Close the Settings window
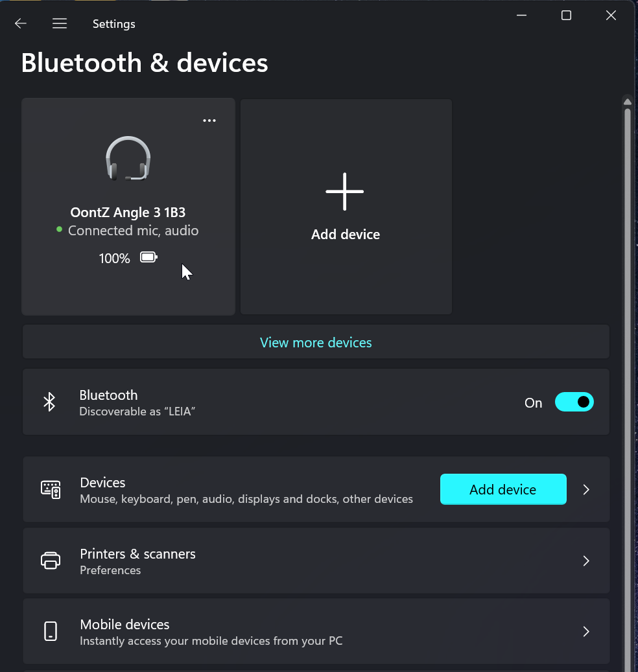This screenshot has height=672, width=638. point(611,16)
